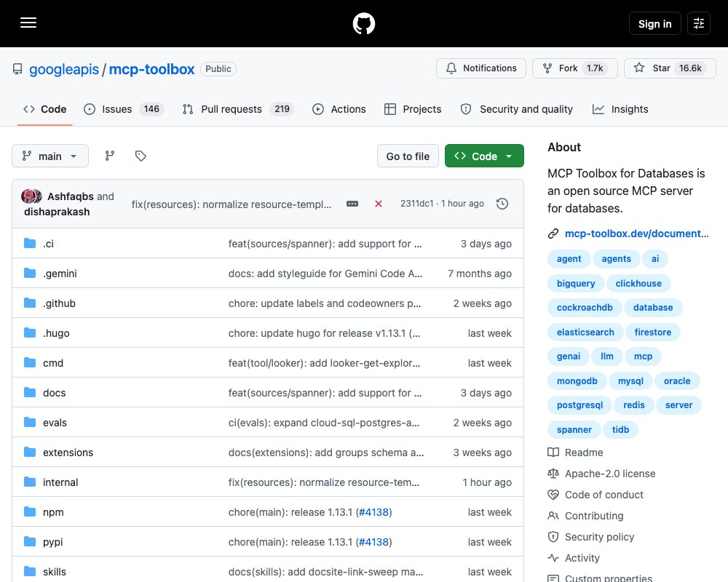Click the skills folder icon
Image resolution: width=728 pixels, height=582 pixels.
(30, 571)
